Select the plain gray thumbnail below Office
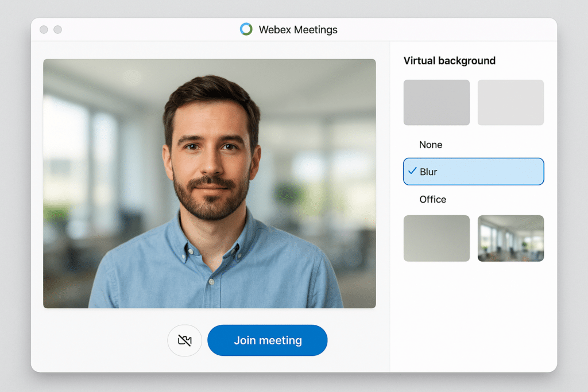Viewport: 588px width, 392px height. (436, 238)
